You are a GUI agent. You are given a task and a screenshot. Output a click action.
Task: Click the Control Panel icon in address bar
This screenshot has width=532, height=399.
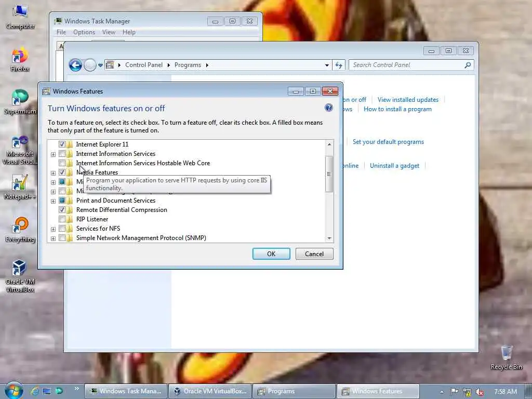point(110,65)
